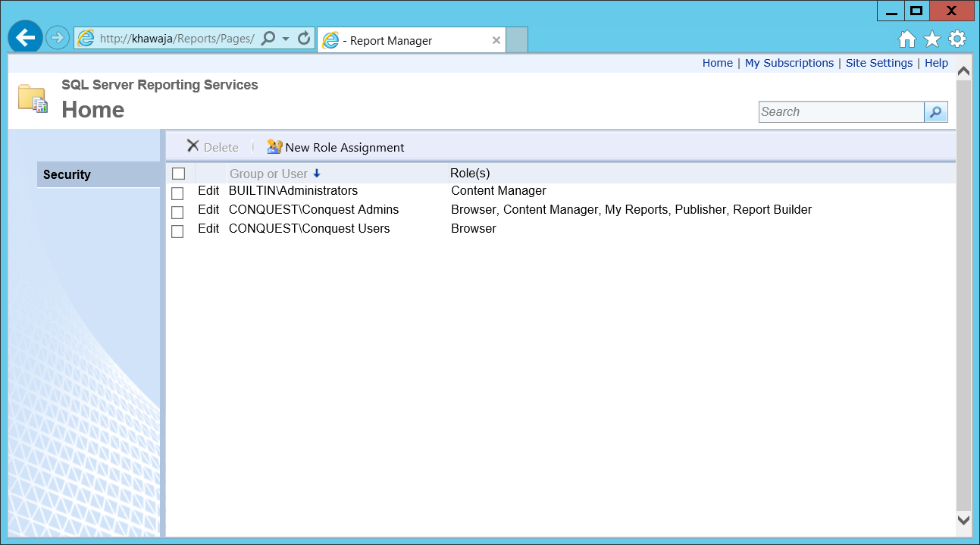The image size is (980, 545).
Task: Refresh the page with the reload icon
Action: coord(304,38)
